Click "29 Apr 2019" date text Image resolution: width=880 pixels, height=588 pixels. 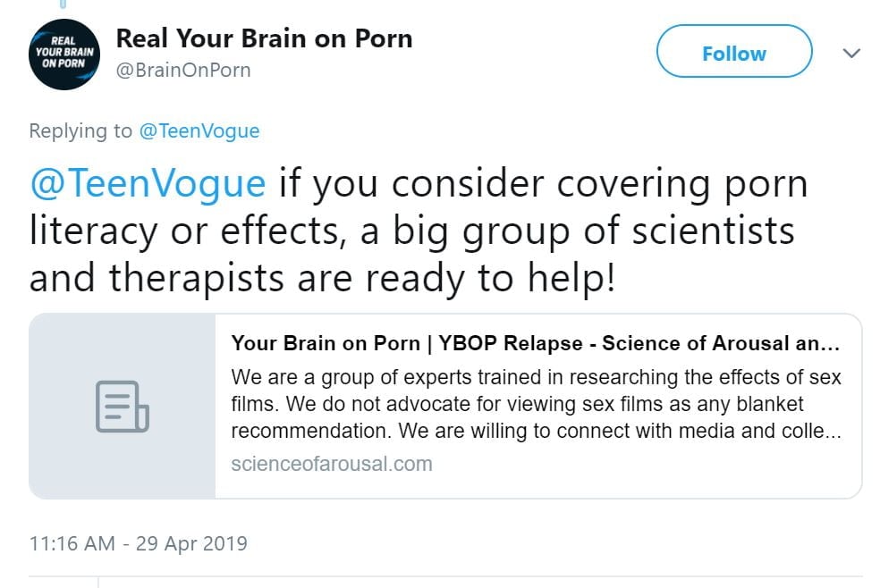(191, 542)
